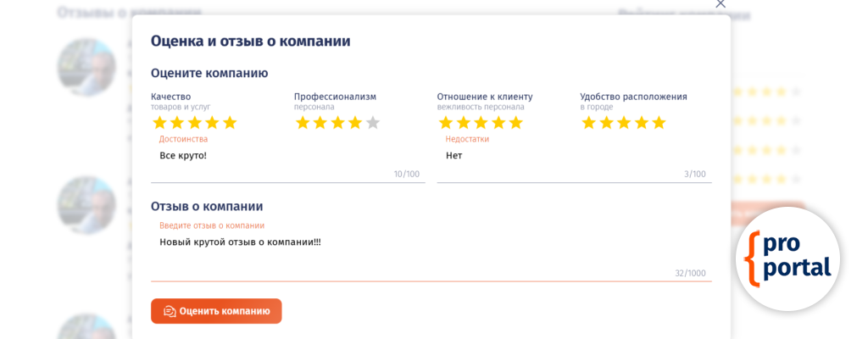Click the second reviewer avatar thumbnail

(86, 205)
